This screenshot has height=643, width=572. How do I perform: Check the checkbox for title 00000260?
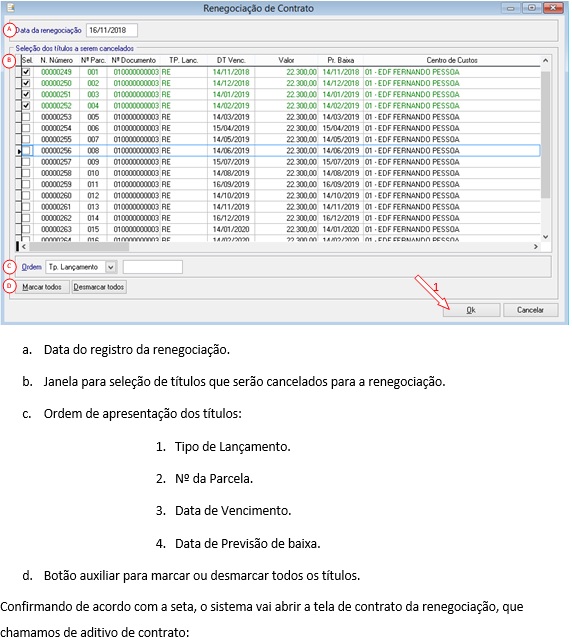point(26,196)
